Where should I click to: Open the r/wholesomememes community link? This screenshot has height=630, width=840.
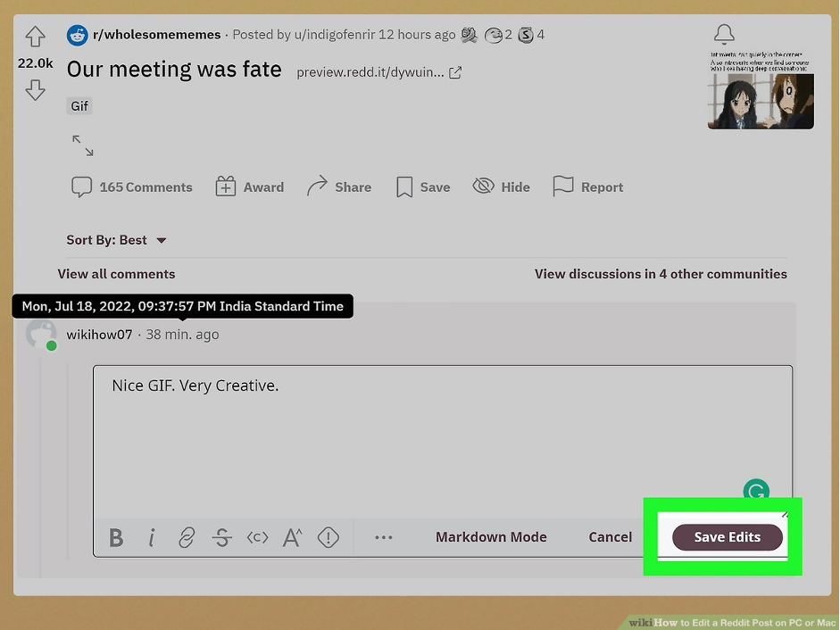[x=156, y=35]
